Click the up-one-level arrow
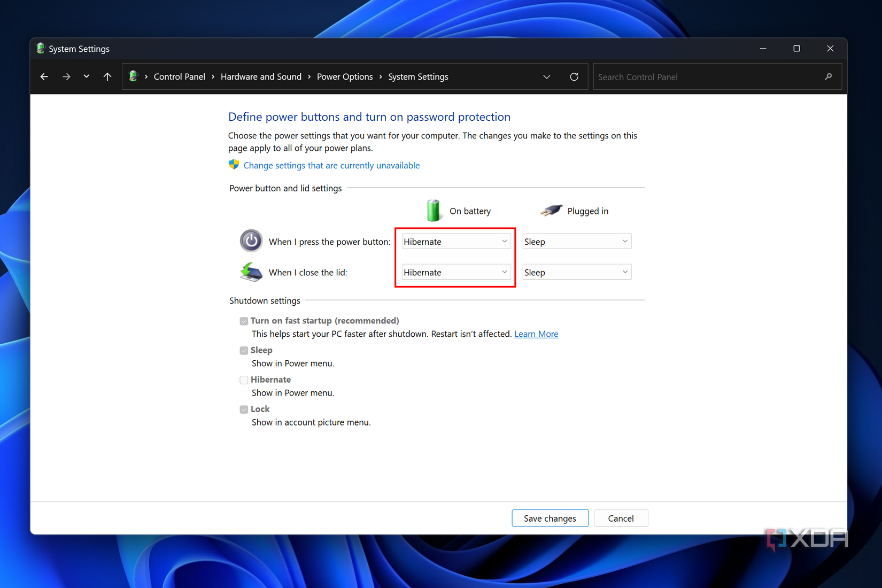Viewport: 882px width, 588px height. (107, 76)
